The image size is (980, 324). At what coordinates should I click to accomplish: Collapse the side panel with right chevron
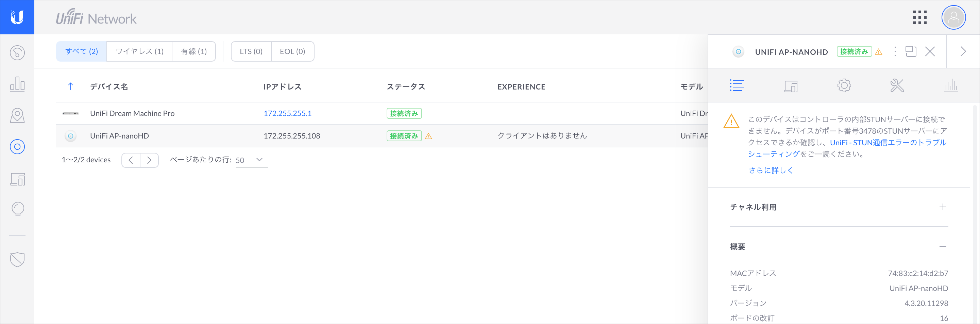pyautogui.click(x=963, y=51)
